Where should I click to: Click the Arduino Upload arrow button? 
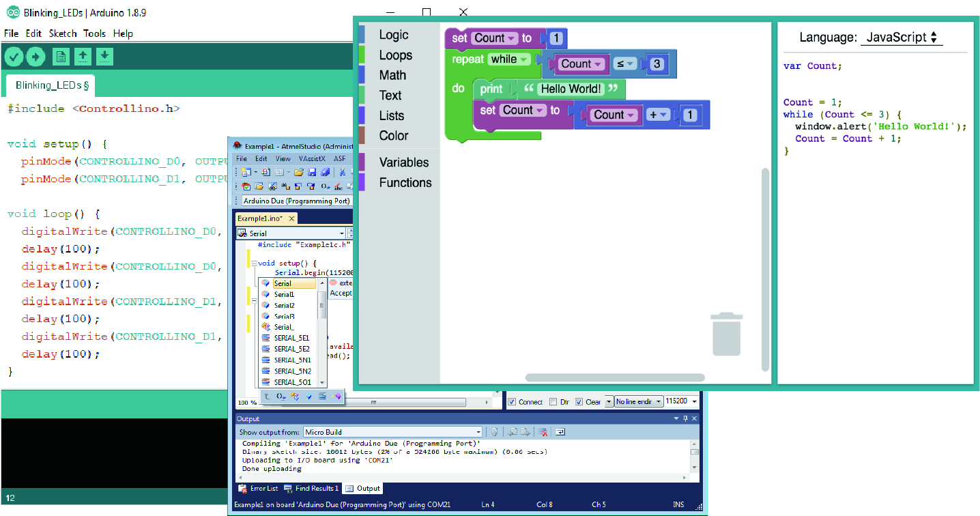pos(35,57)
